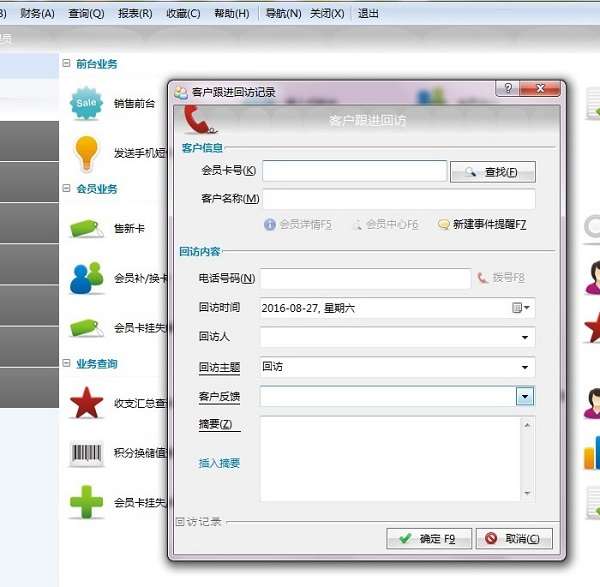Focus the 会员卡号(K) input field
Viewport: 600px width, 587px height.
(355, 171)
